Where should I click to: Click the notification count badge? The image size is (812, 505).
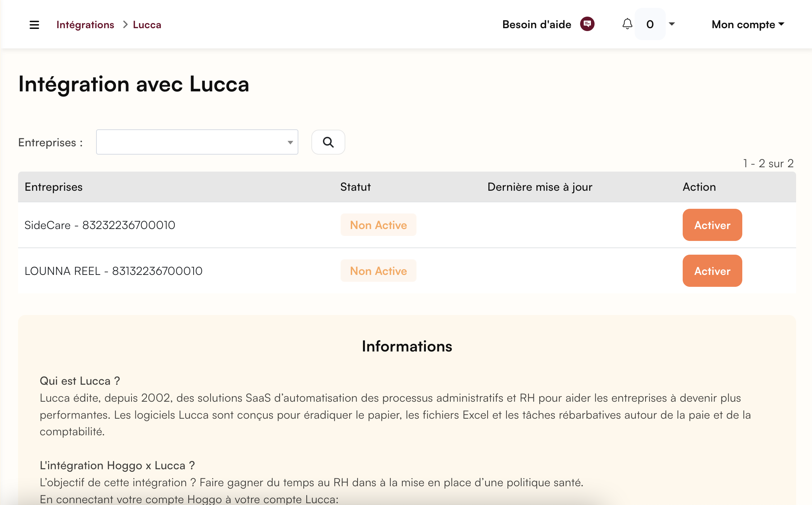(x=650, y=24)
